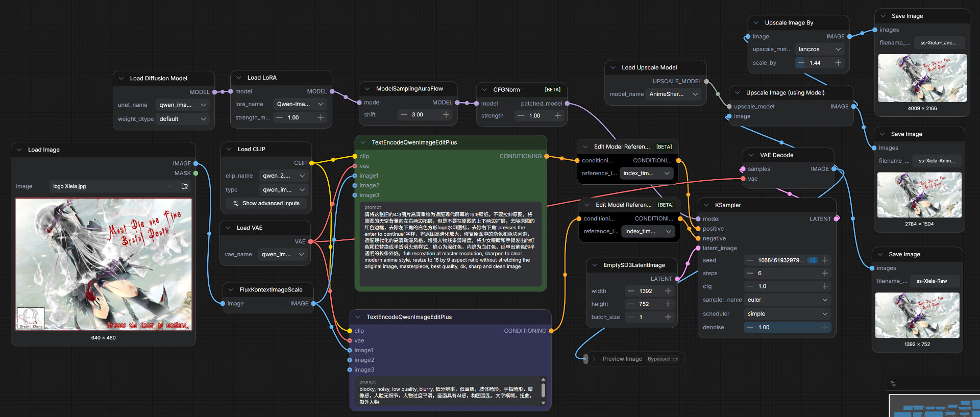Choose a sampler from the sampler_name dropdown

tap(787, 300)
